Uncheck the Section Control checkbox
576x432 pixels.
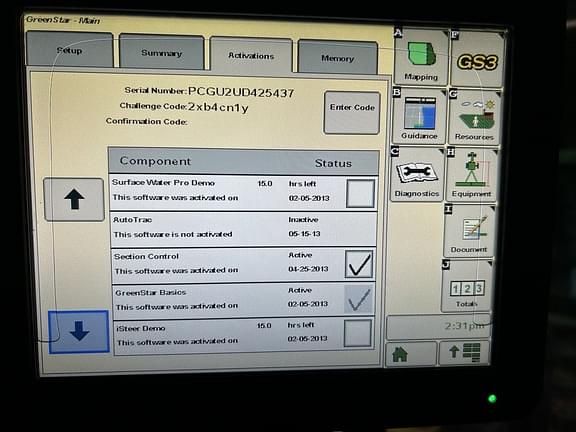pos(359,264)
